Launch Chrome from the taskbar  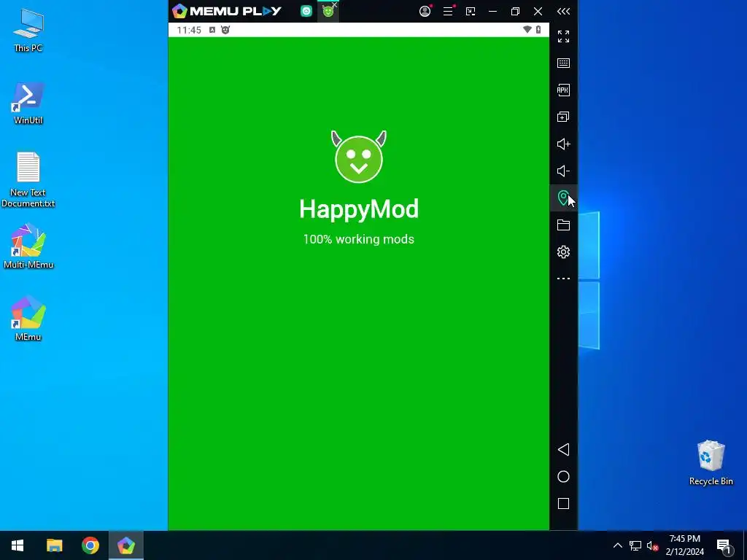point(90,545)
